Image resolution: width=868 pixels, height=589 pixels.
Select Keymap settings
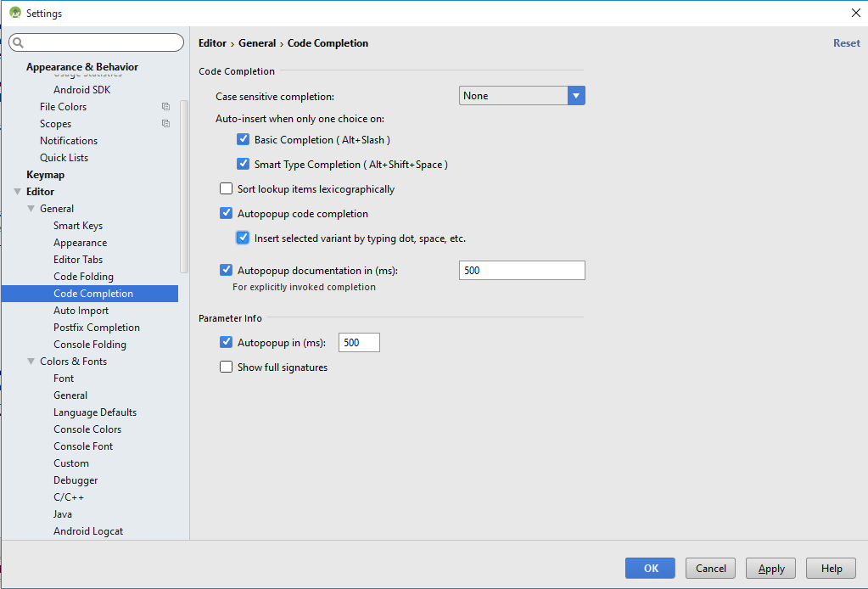45,175
